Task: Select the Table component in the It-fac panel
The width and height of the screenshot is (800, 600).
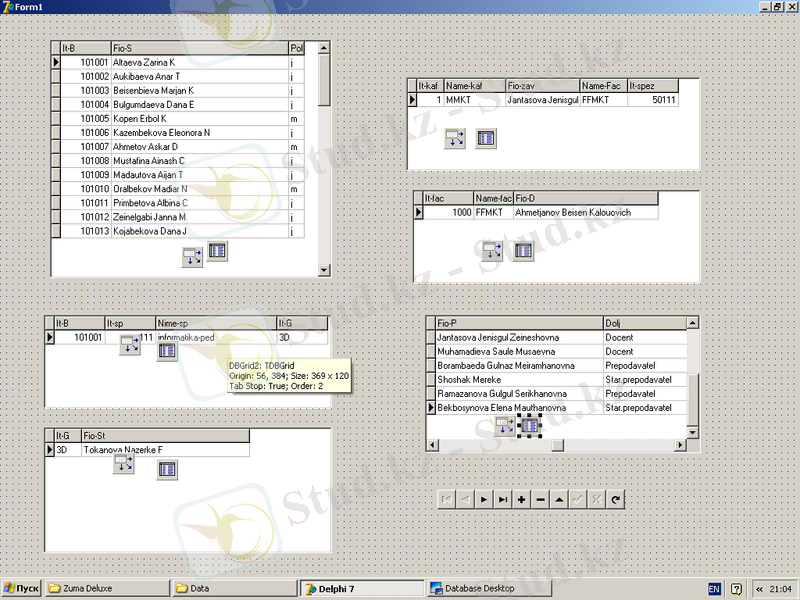Action: (523, 250)
